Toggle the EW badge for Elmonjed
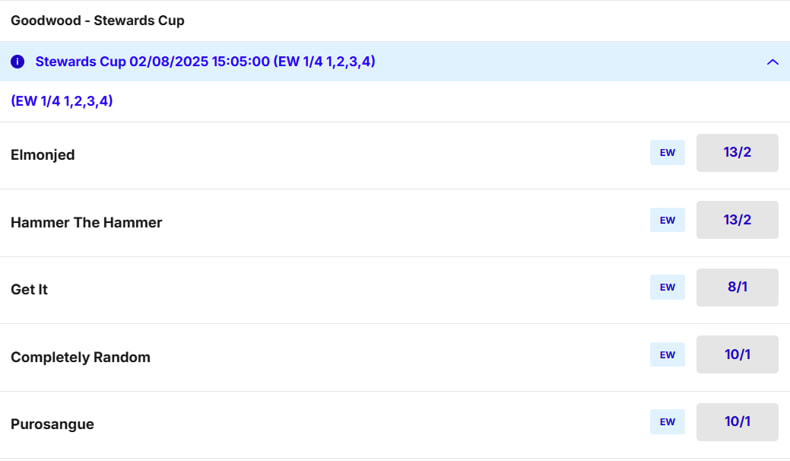The image size is (790, 461). [x=667, y=153]
